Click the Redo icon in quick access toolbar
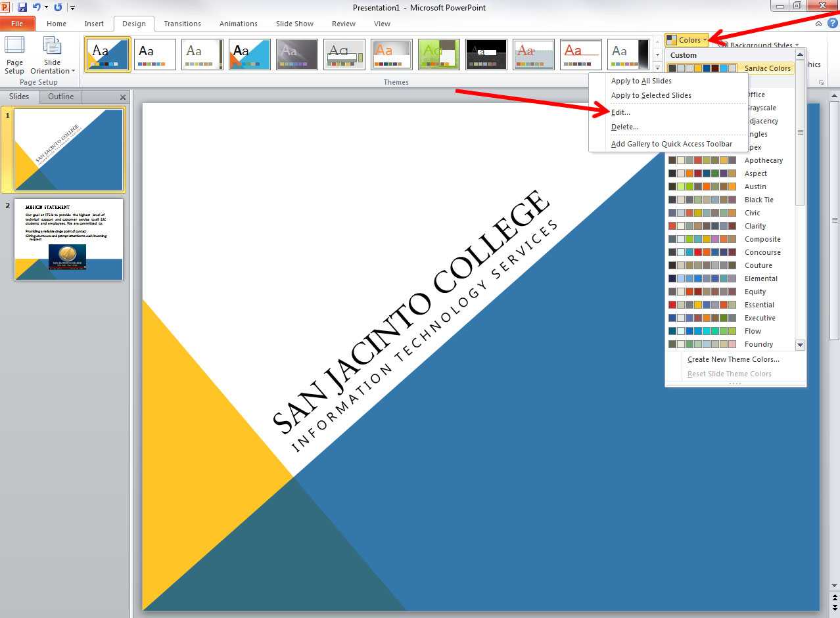 point(58,7)
